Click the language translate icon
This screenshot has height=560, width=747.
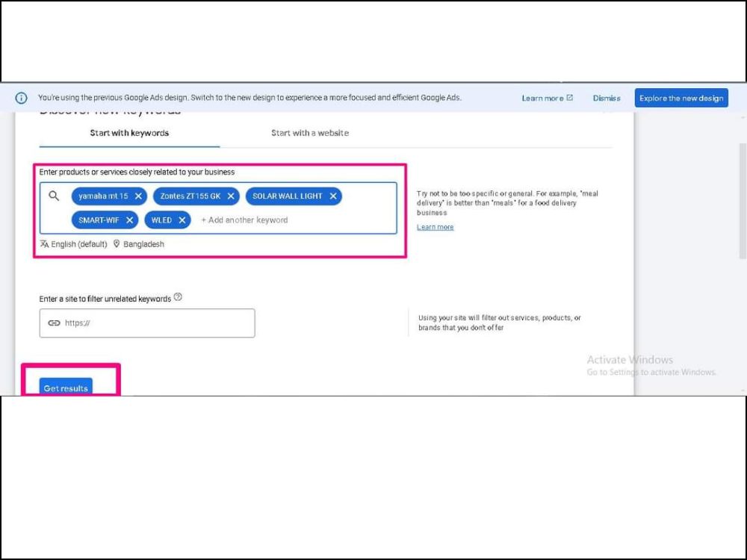[44, 244]
